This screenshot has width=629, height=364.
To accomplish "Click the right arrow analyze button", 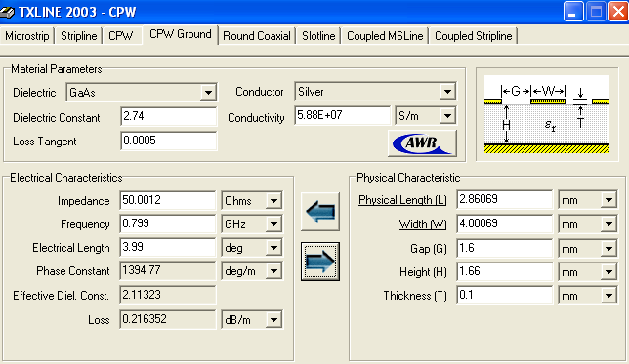I will (320, 262).
